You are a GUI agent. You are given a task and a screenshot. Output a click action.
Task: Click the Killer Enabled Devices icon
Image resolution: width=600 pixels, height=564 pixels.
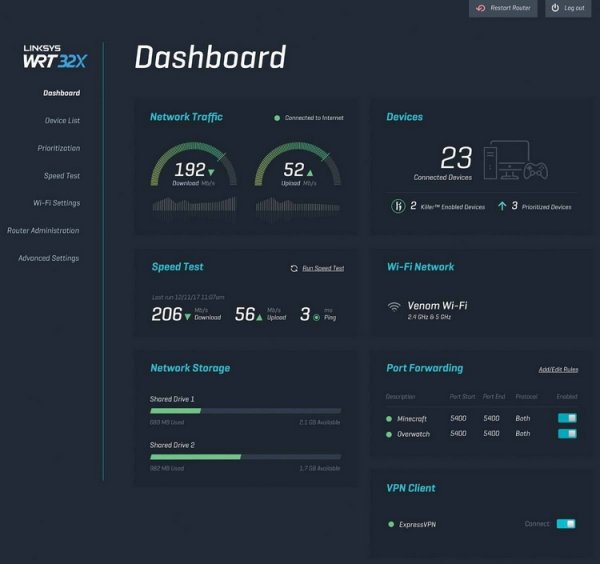click(398, 206)
